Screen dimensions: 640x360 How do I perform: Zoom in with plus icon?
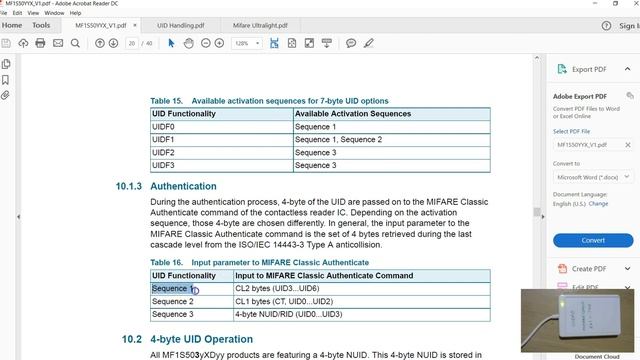point(219,43)
